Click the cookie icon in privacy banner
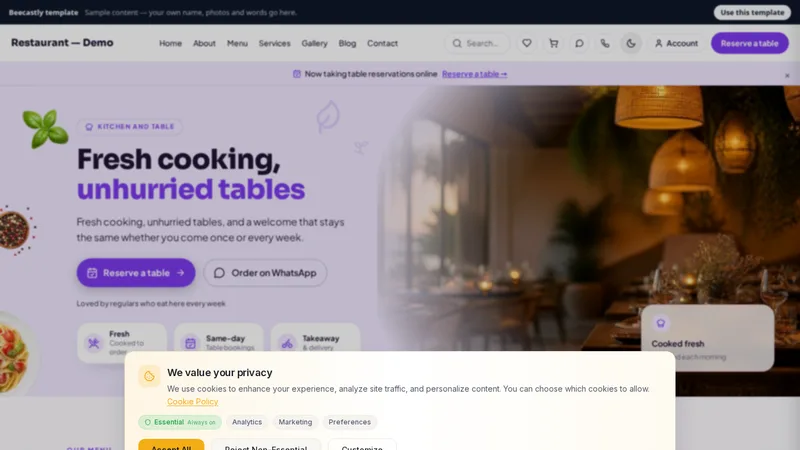 pos(149,377)
